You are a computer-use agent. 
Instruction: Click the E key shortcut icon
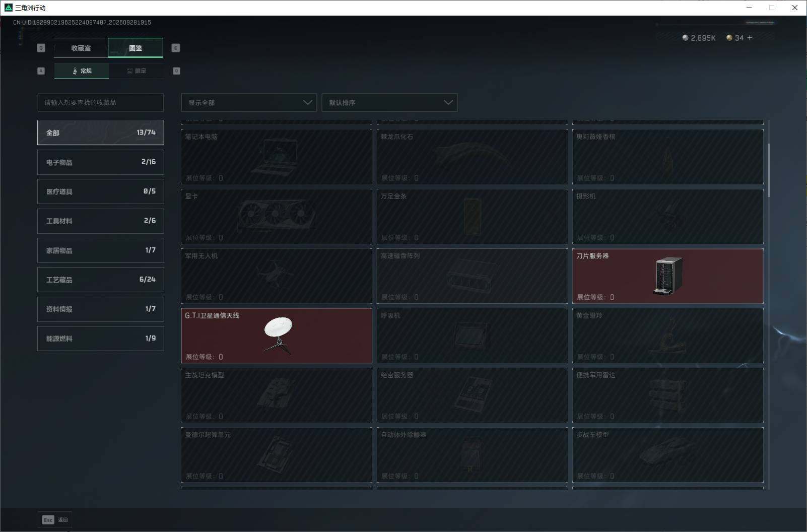click(176, 48)
